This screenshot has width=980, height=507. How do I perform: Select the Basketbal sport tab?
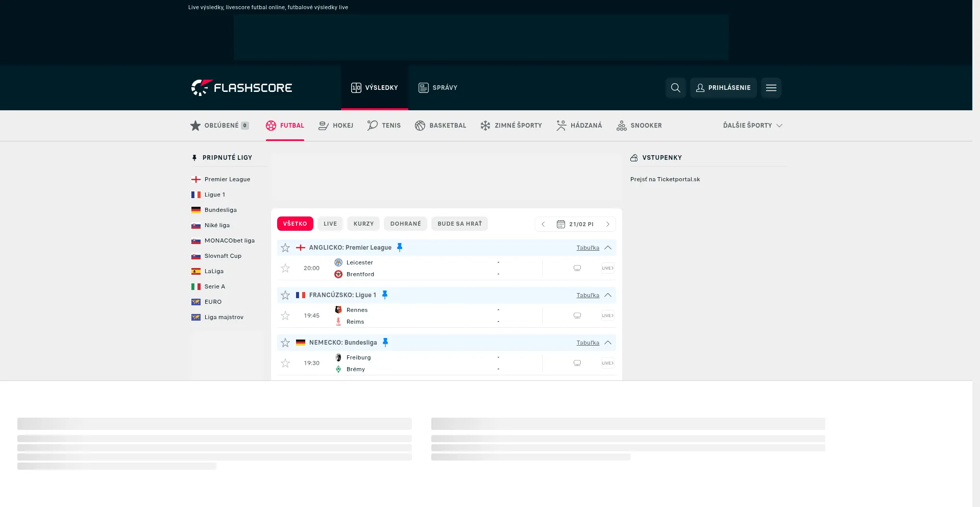coord(440,126)
